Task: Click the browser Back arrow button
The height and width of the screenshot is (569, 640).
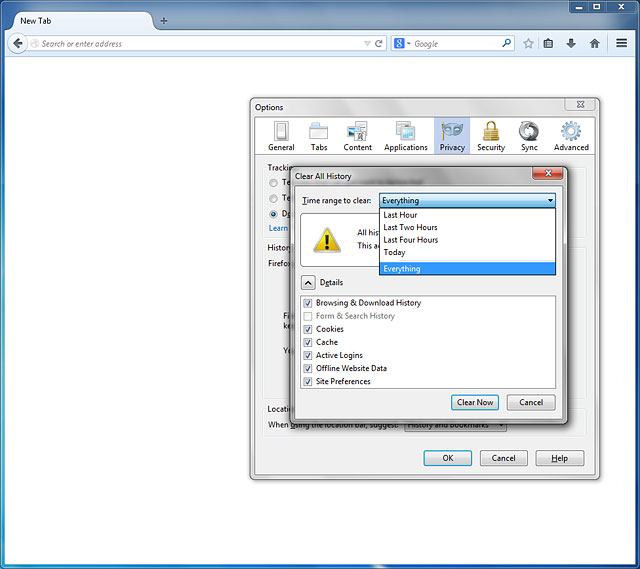Action: point(17,43)
